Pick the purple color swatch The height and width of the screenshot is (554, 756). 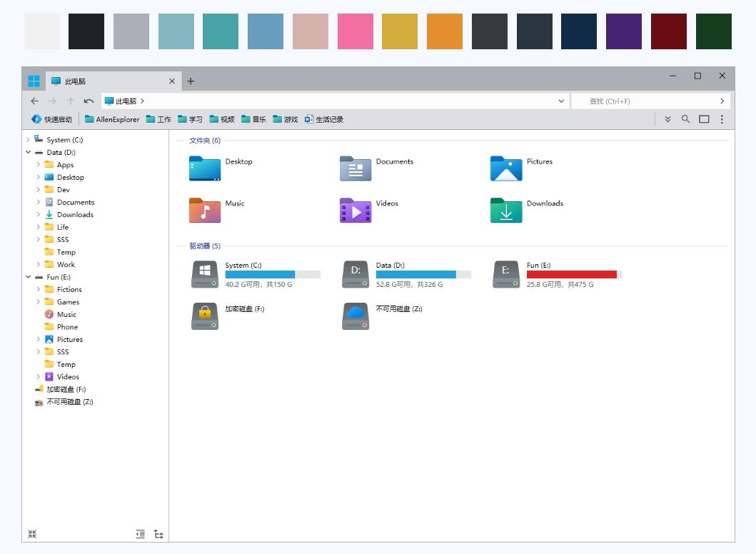(624, 31)
